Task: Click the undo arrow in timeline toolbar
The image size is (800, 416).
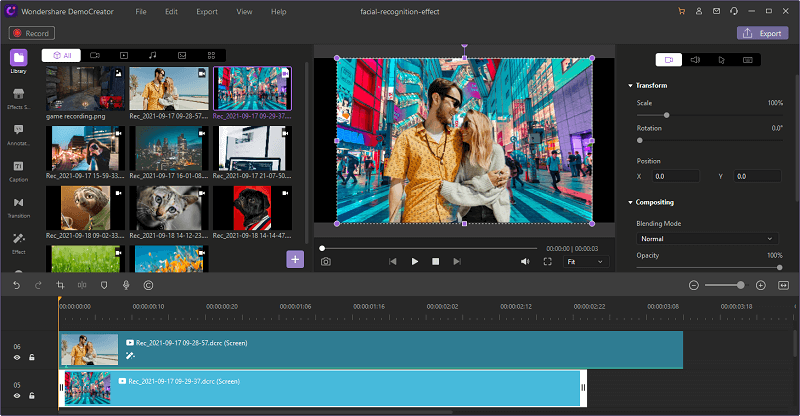Action: click(16, 285)
